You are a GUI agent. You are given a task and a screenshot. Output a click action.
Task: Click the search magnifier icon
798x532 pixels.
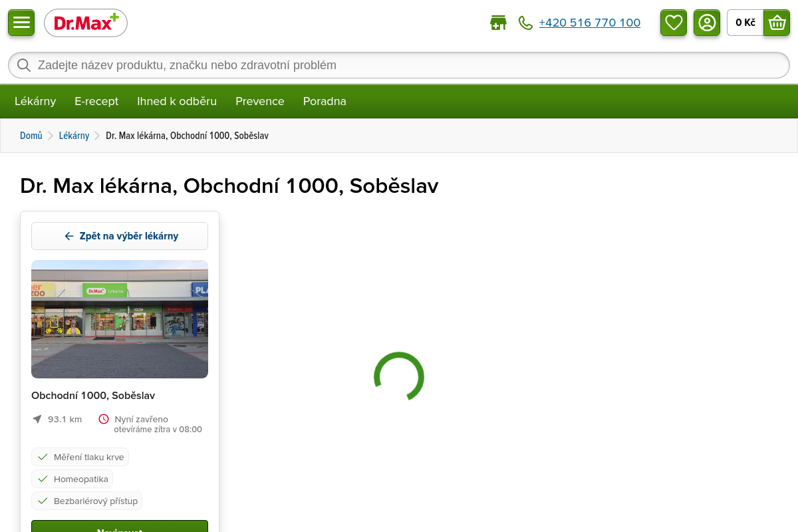click(x=24, y=65)
